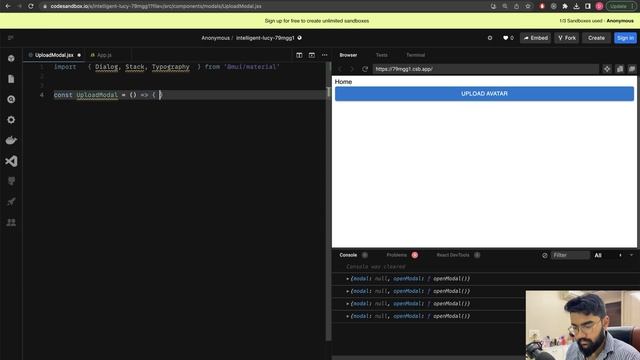Open the Chrome extensions puzzle icon
The image size is (640, 360).
pos(565,6)
